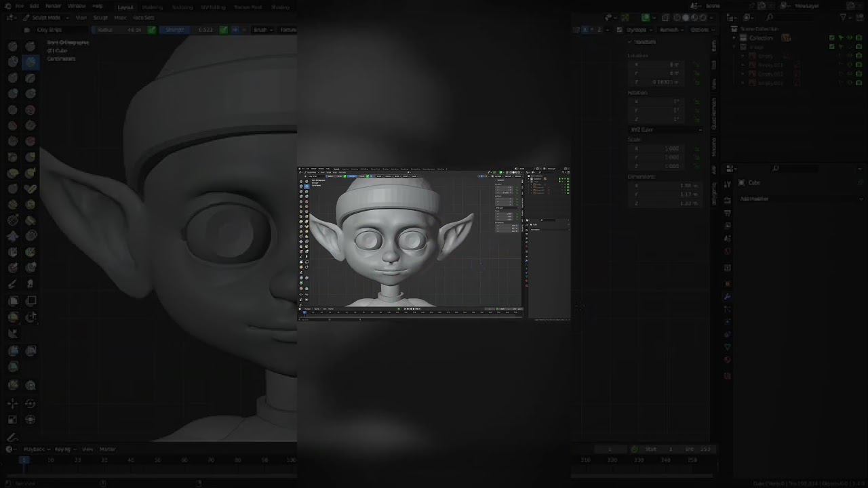The width and height of the screenshot is (868, 488).
Task: Select the Smooth brush tool
Action: pos(31,110)
